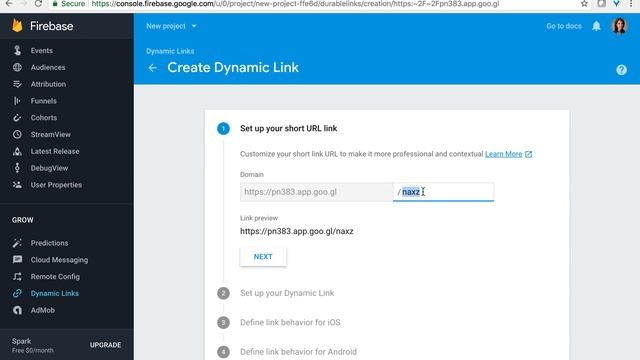Click the Predictions wand icon
The width and height of the screenshot is (640, 360).
17,243
